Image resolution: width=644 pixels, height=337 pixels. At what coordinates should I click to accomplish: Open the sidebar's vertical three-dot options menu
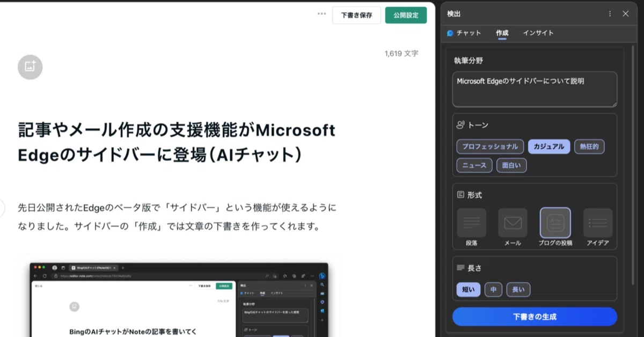(610, 14)
